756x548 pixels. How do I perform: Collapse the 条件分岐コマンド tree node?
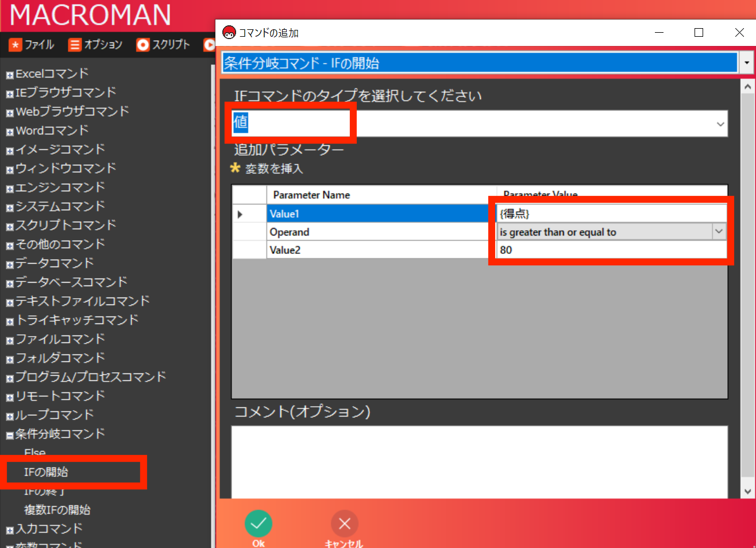(x=10, y=435)
